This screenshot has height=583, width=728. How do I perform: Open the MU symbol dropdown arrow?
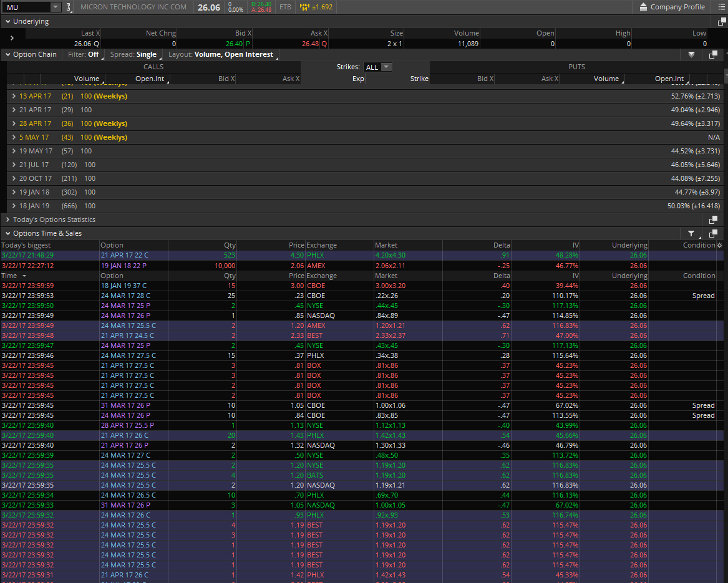click(55, 7)
